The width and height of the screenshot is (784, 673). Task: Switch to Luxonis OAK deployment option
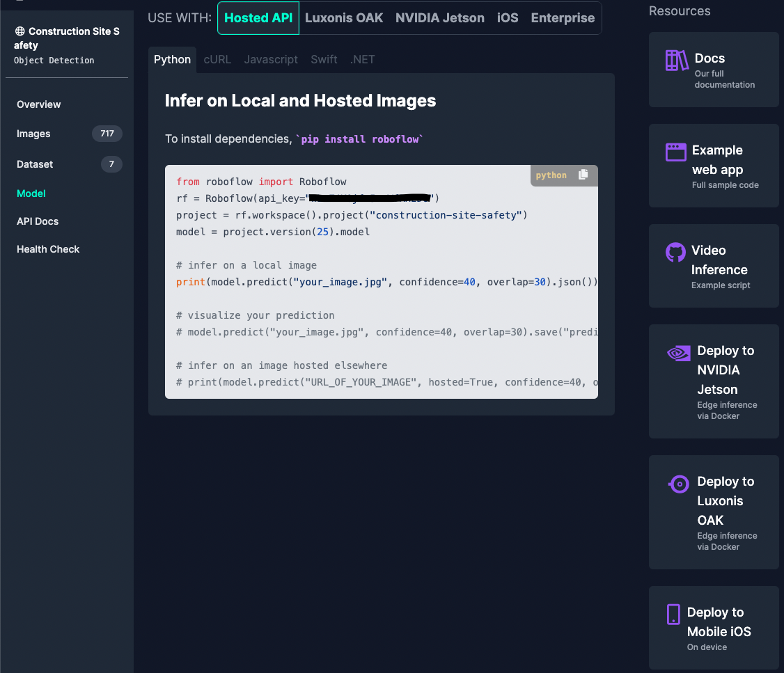(343, 18)
